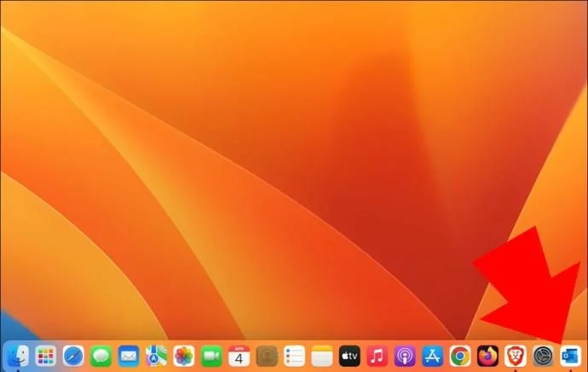Launch the Apple TV app
588x372 pixels.
[350, 356]
